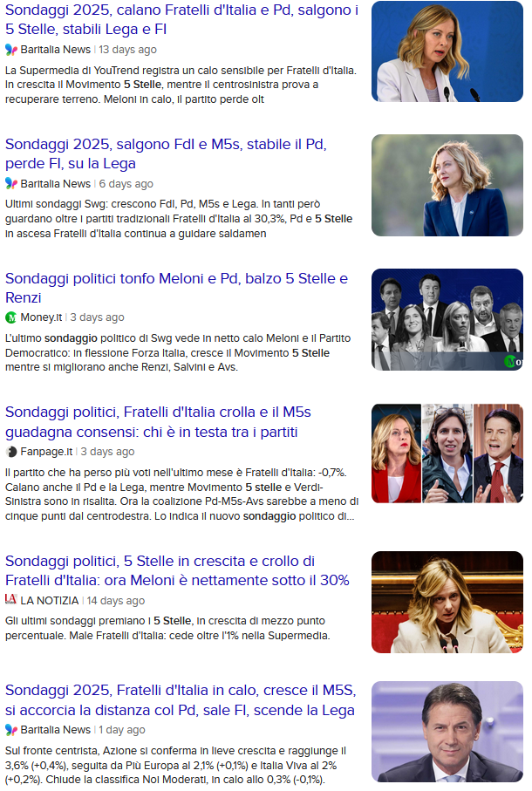
Task: Click Baritalia News icon on 6 days ago article
Action: [x=11, y=184]
